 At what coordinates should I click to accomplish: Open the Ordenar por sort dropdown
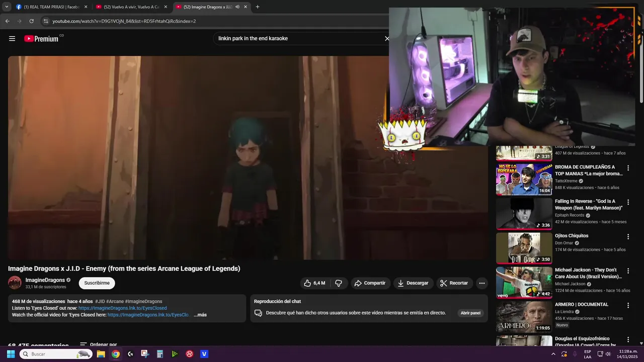[x=98, y=345]
